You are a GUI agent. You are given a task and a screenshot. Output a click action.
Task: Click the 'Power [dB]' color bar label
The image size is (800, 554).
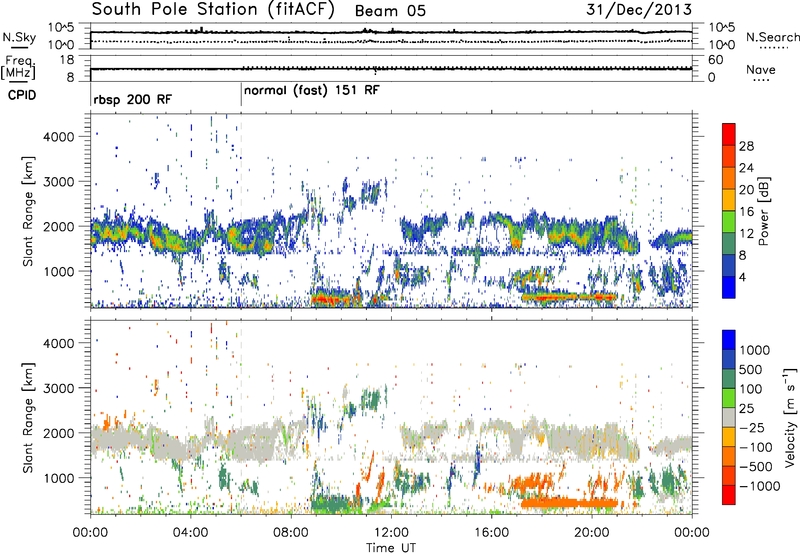[764, 211]
